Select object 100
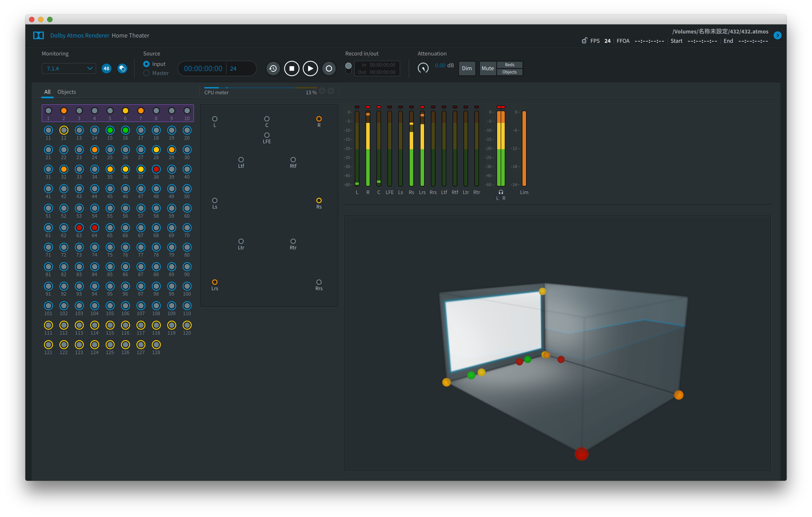The height and width of the screenshot is (517, 812). [187, 286]
